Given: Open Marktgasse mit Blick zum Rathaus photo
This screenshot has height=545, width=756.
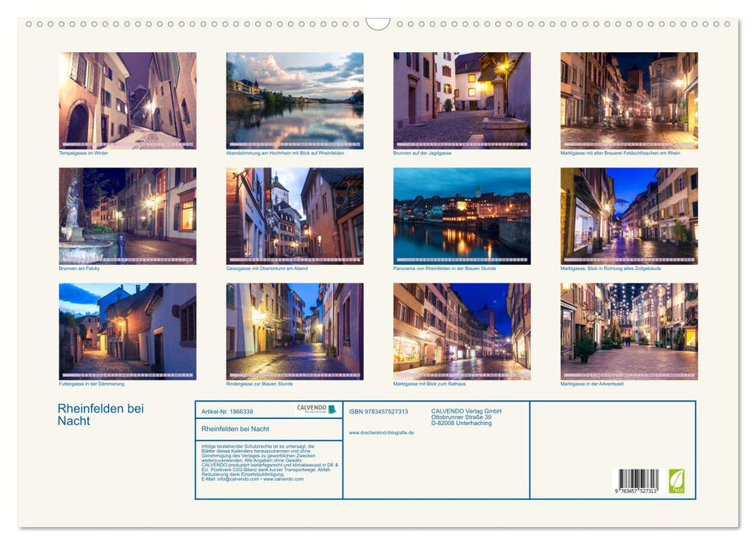Looking at the screenshot, I should click(x=462, y=331).
